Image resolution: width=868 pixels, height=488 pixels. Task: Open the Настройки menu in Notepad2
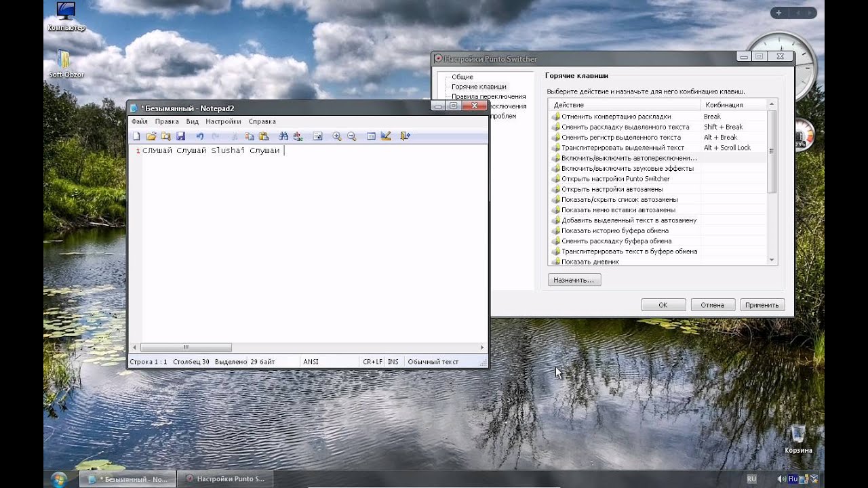tap(223, 121)
